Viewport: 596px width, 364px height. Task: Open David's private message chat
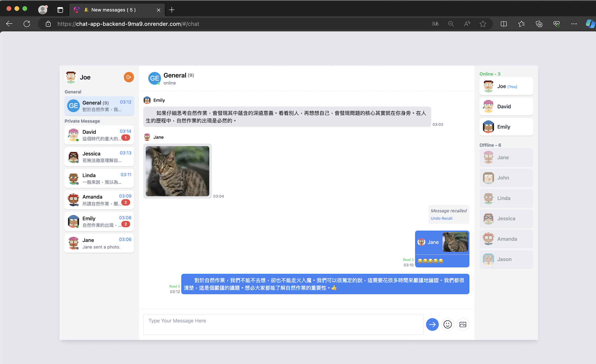(x=99, y=135)
